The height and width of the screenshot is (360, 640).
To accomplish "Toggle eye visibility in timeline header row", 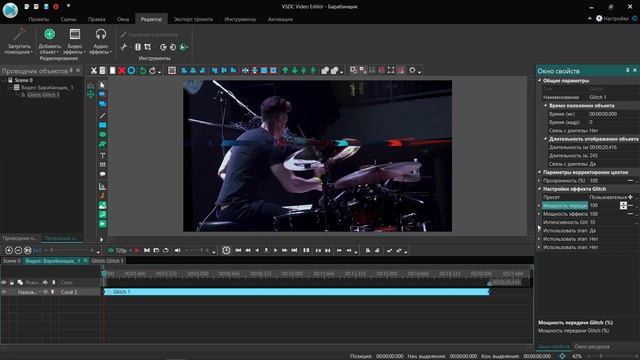I will pos(4,282).
